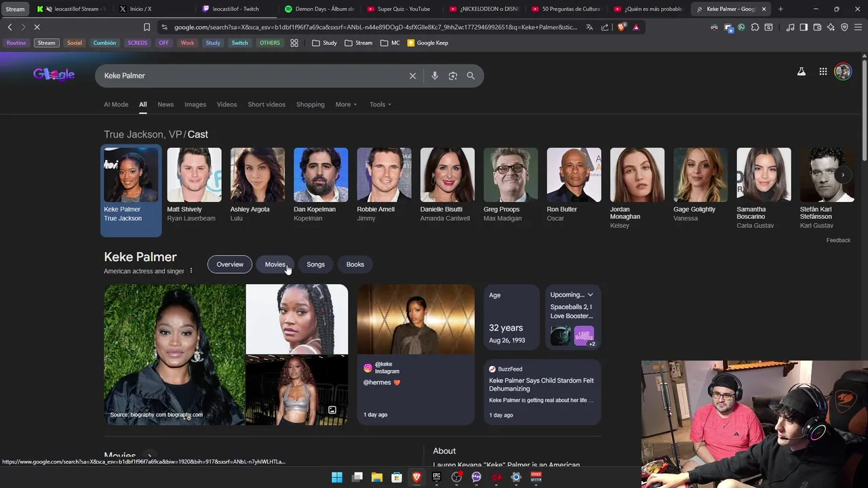Open the Stream bookmarks folder
868x488 pixels.
coord(358,43)
